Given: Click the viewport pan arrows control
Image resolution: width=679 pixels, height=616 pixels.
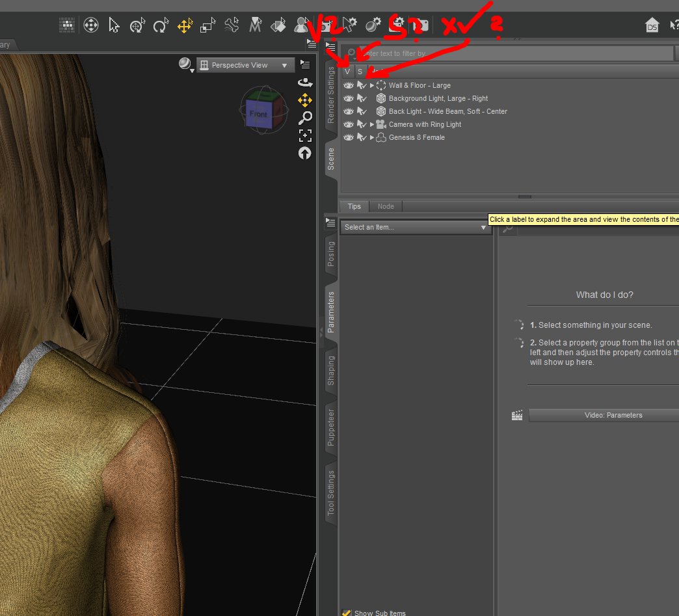Looking at the screenshot, I should click(305, 100).
